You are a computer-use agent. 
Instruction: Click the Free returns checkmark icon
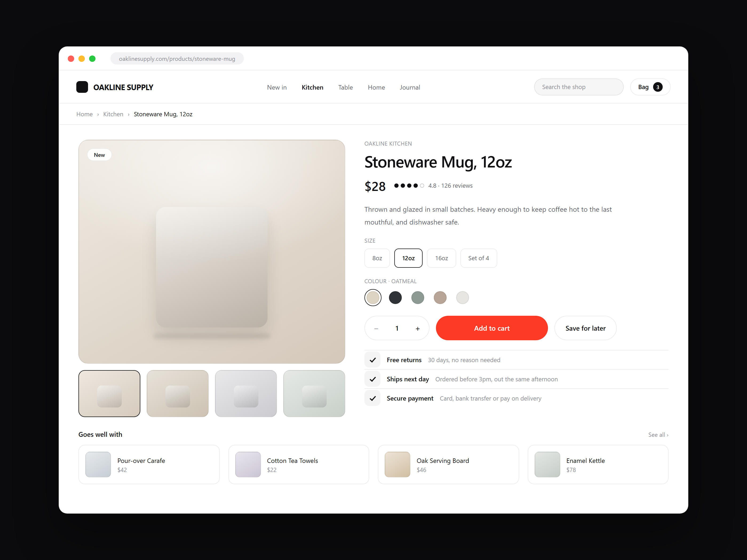point(372,360)
